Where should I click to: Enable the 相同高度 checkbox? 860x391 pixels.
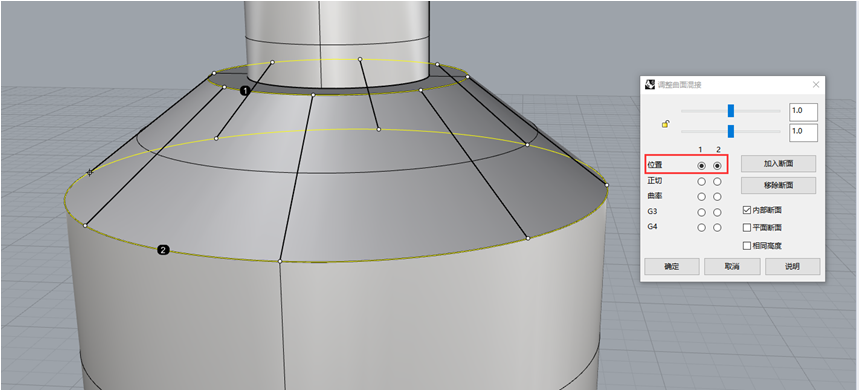point(746,246)
